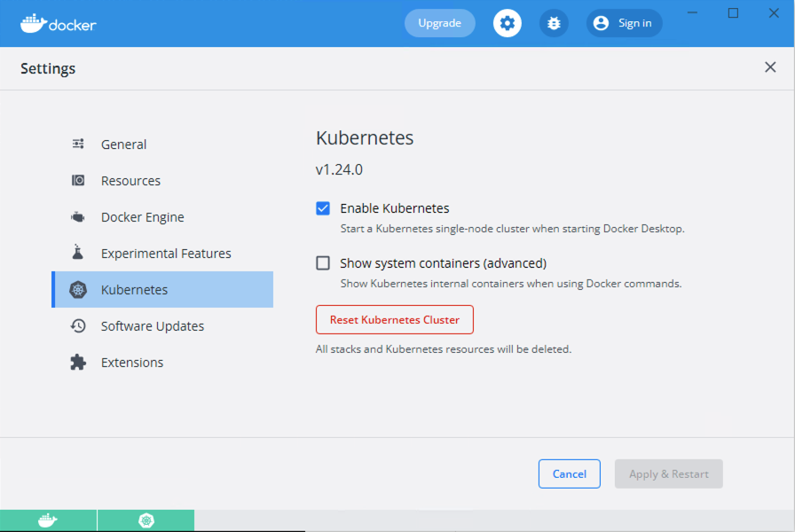795x532 pixels.
Task: Click the Sign in button
Action: [624, 23]
